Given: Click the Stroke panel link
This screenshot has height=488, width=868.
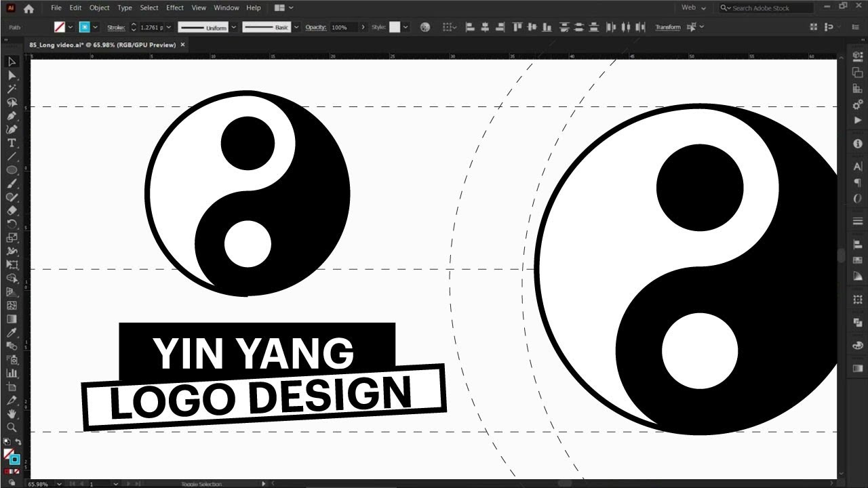Looking at the screenshot, I should click(x=117, y=27).
